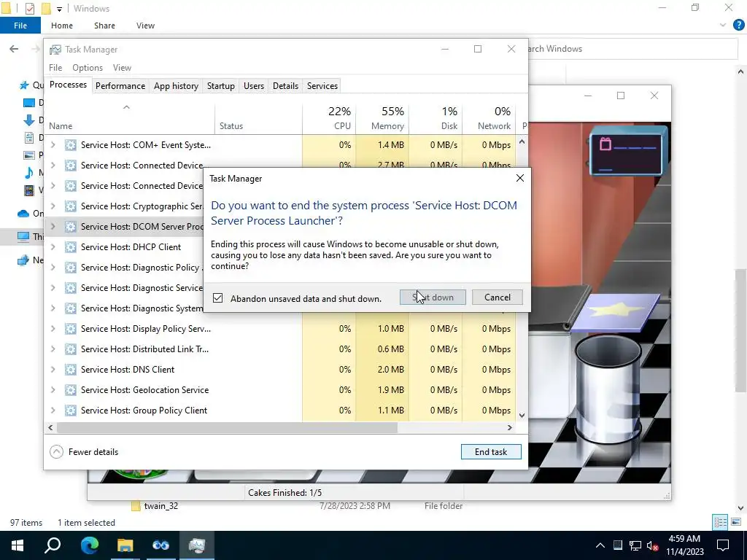747x560 pixels.
Task: Click the game app icon in taskbar
Action: (x=161, y=545)
